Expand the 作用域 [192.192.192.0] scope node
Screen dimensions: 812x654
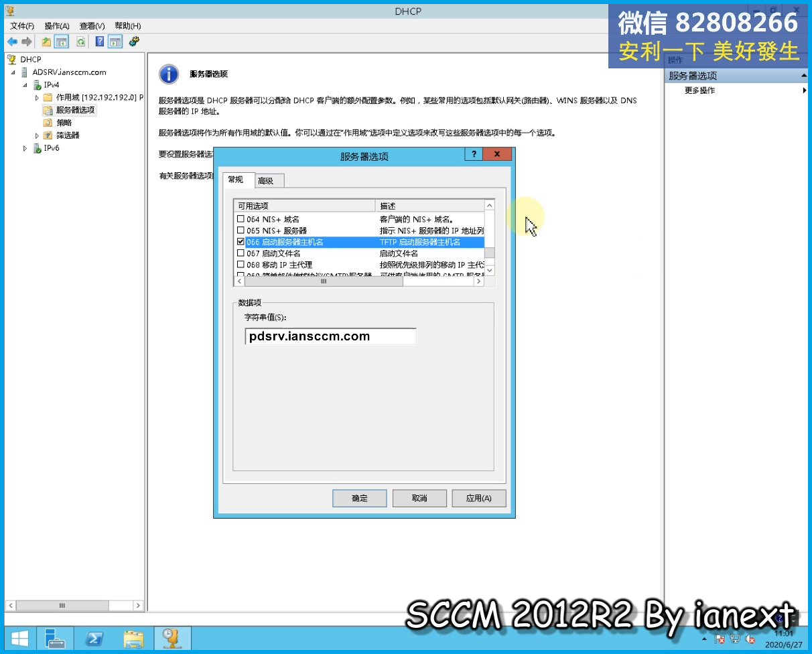37,98
